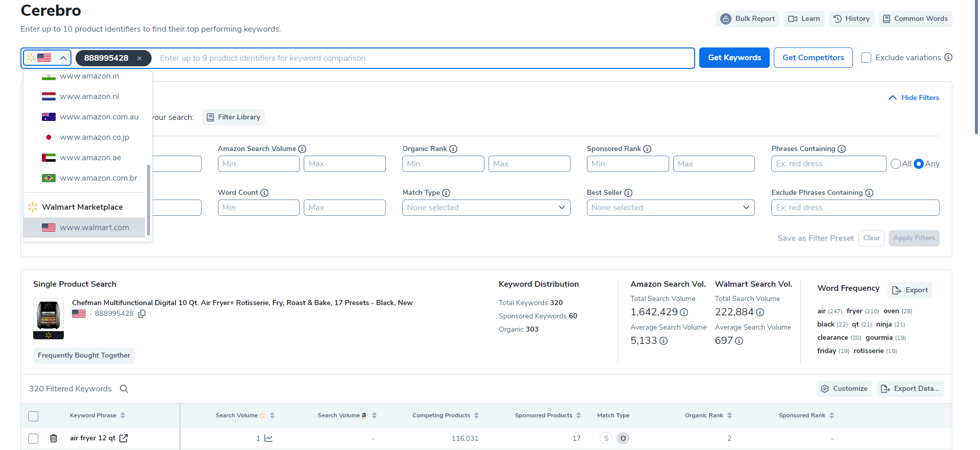Click Get Competitors button
980x450 pixels.
pos(813,58)
